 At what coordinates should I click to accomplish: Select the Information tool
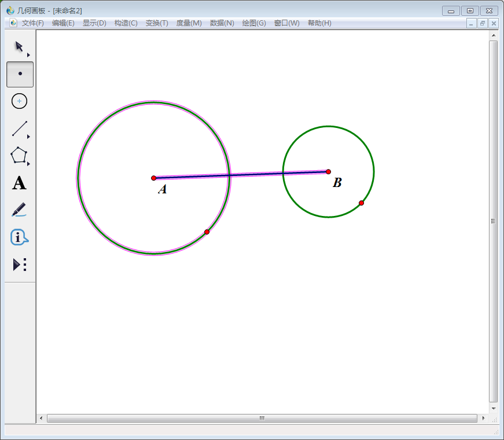(19, 237)
